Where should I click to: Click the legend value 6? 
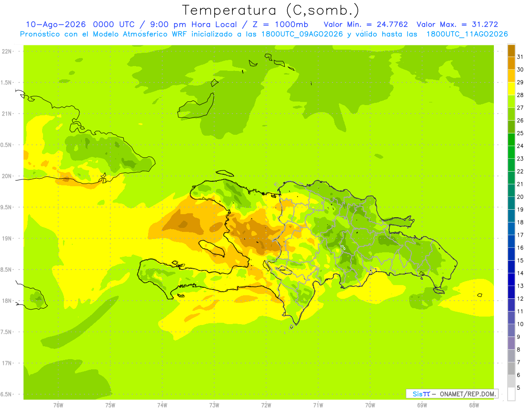click(518, 375)
